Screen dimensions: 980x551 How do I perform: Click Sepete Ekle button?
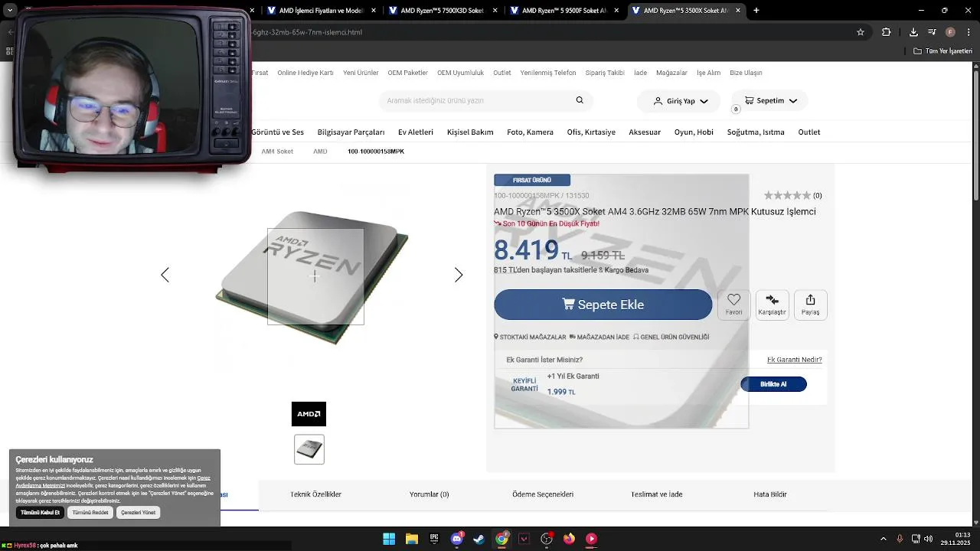tap(603, 305)
